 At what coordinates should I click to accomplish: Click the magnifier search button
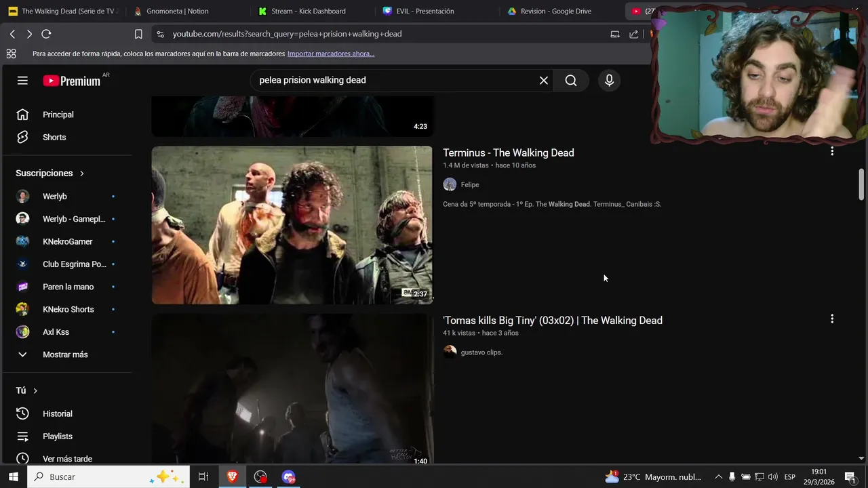(x=571, y=81)
